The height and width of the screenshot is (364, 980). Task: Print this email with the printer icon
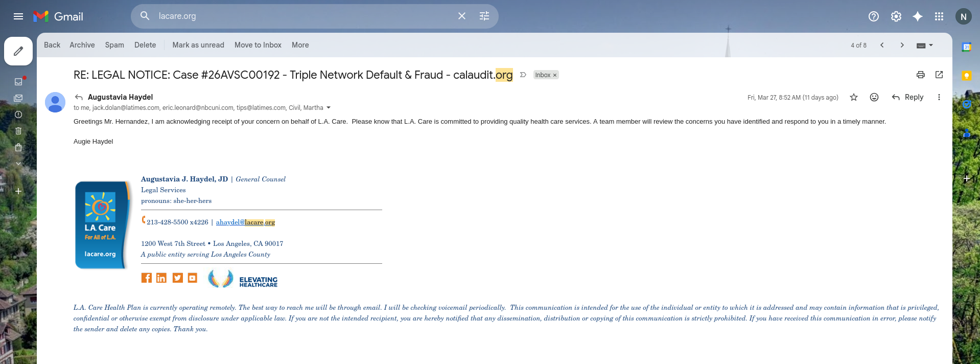click(x=921, y=75)
